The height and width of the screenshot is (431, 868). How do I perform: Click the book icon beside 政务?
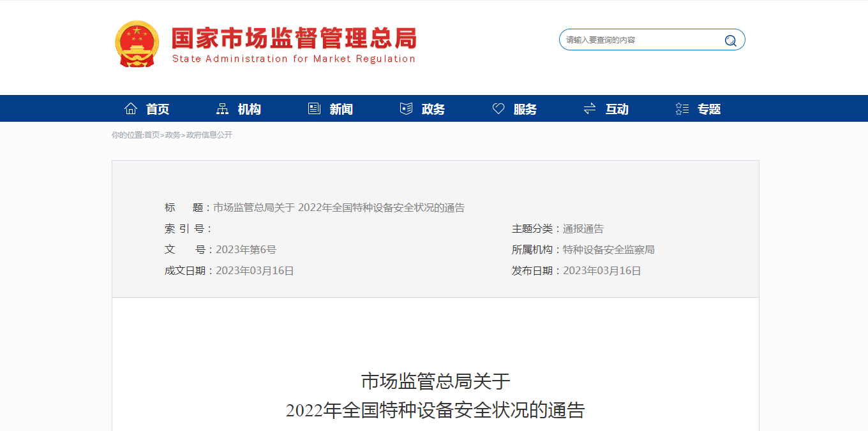tap(406, 109)
